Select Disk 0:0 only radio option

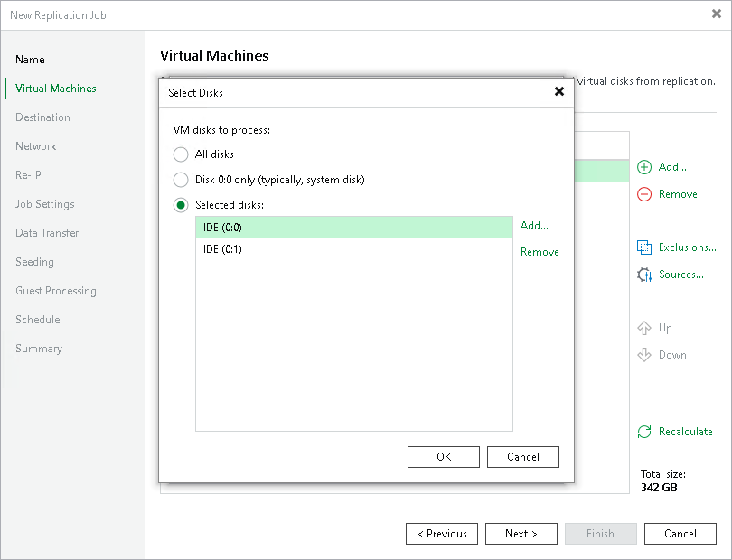[181, 180]
